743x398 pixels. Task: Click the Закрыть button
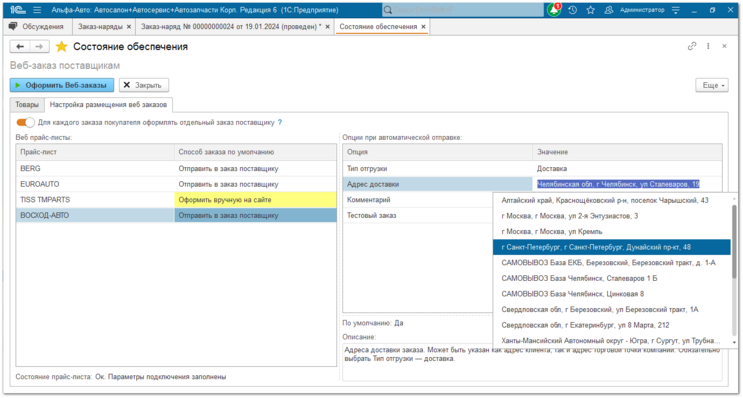(144, 85)
